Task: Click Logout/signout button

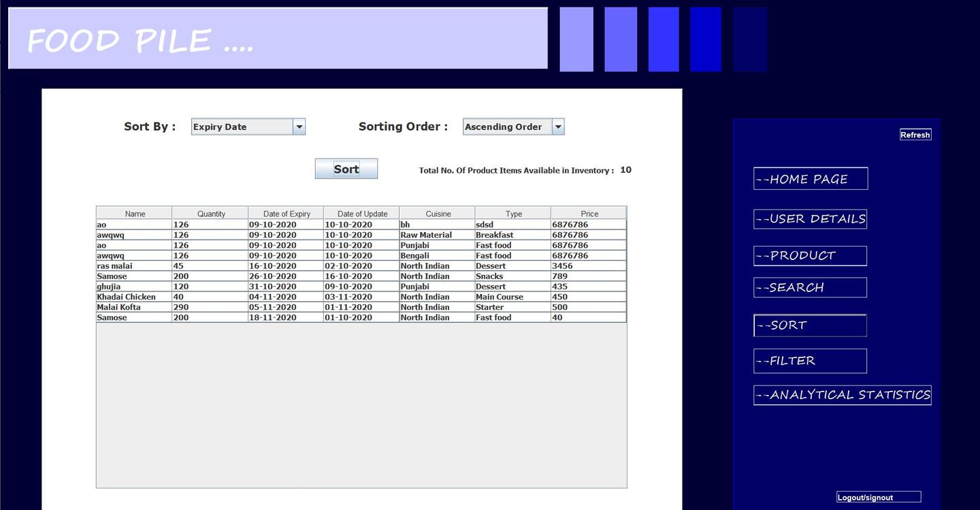Action: [879, 497]
